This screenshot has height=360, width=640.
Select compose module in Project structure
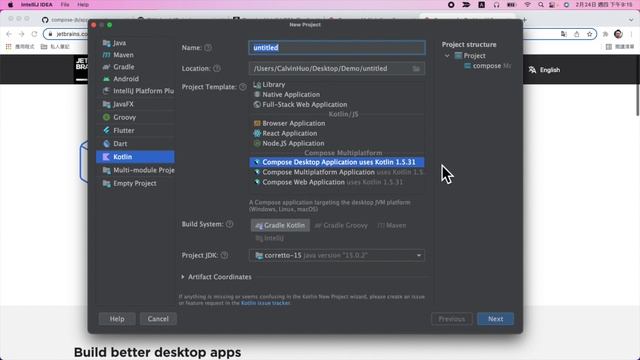(x=488, y=66)
